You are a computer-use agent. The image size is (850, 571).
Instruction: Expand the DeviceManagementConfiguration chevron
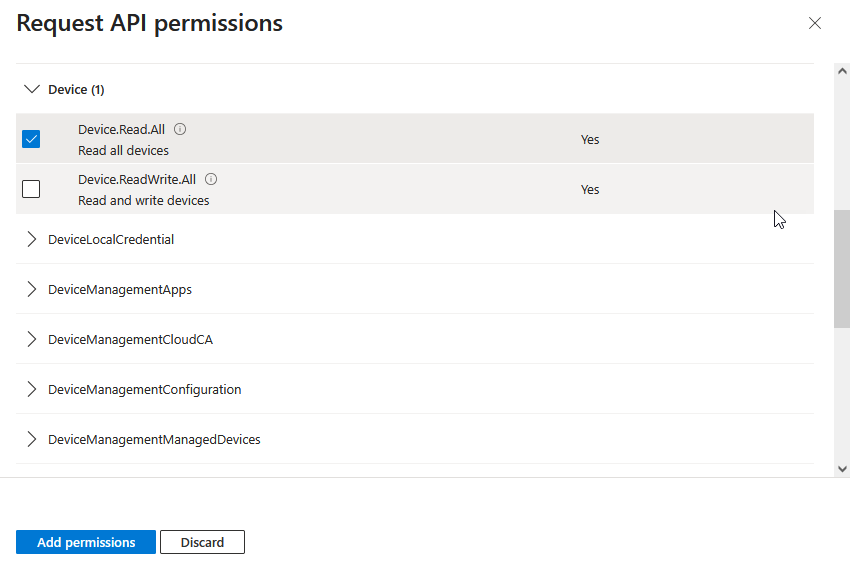click(31, 389)
